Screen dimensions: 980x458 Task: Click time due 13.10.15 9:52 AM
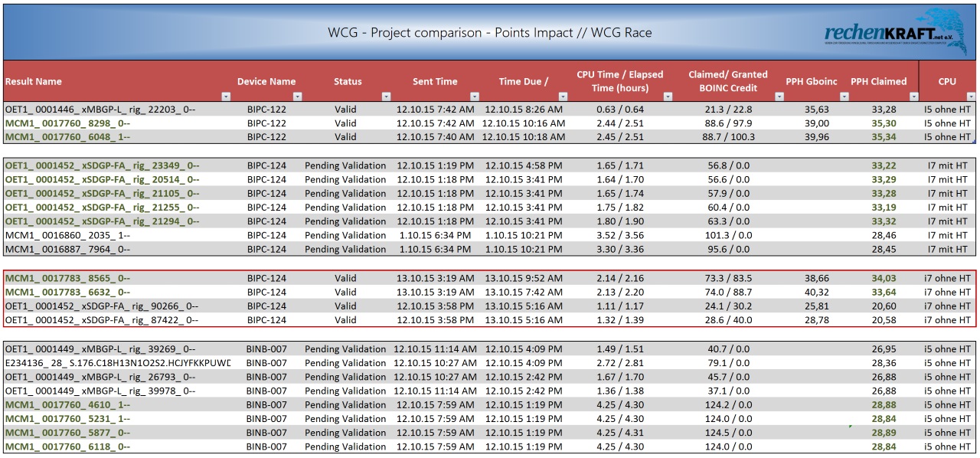coord(524,278)
